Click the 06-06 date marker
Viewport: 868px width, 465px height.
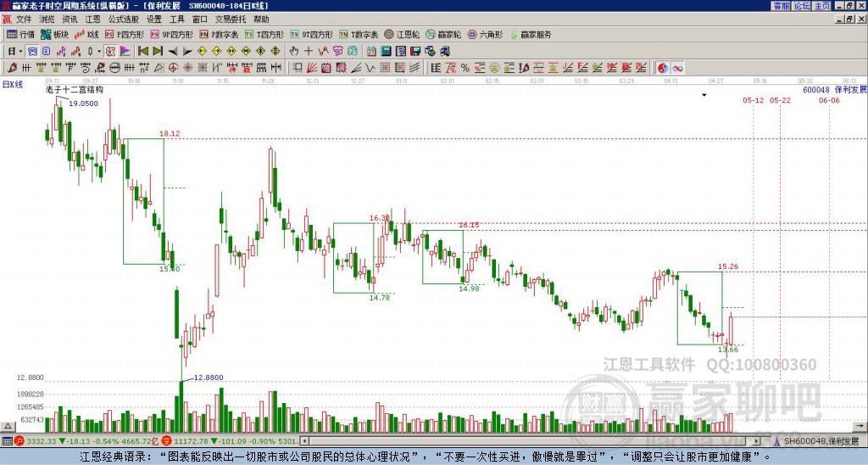coord(829,100)
